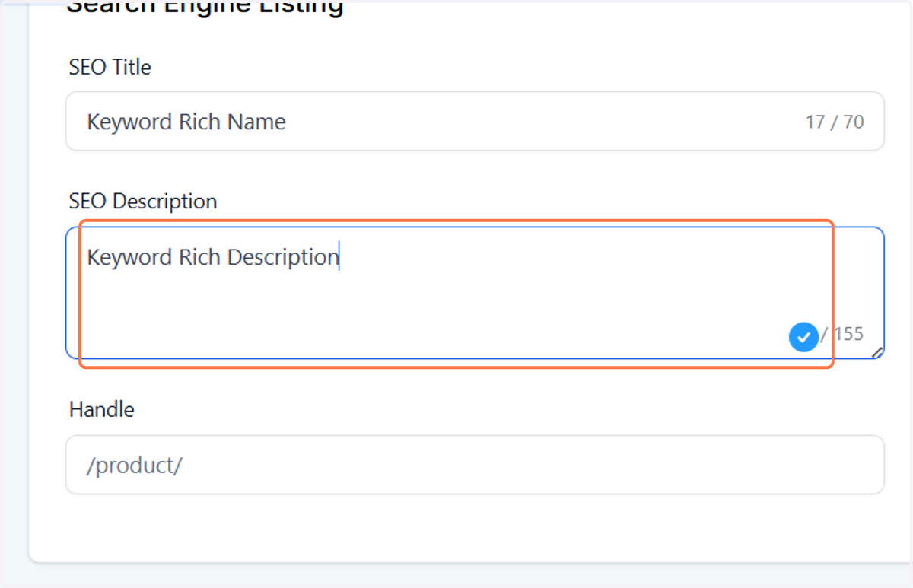Click the "17 / 70" character counter

click(x=835, y=122)
